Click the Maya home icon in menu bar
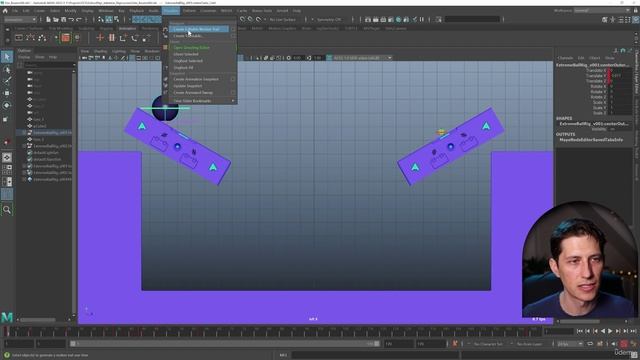 tap(5, 11)
